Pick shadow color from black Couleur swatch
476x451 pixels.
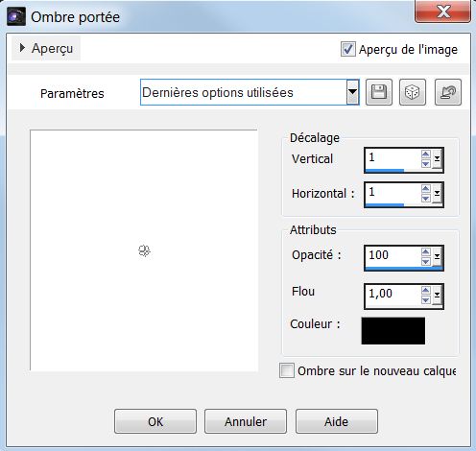tap(393, 331)
